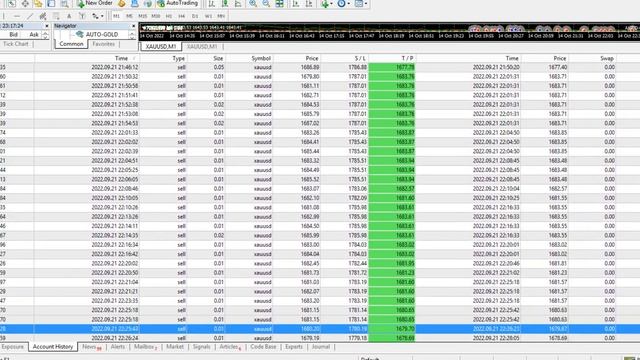Screen dimensions: 640x360
Task: Toggle chart shift icon
Action: point(309,4)
